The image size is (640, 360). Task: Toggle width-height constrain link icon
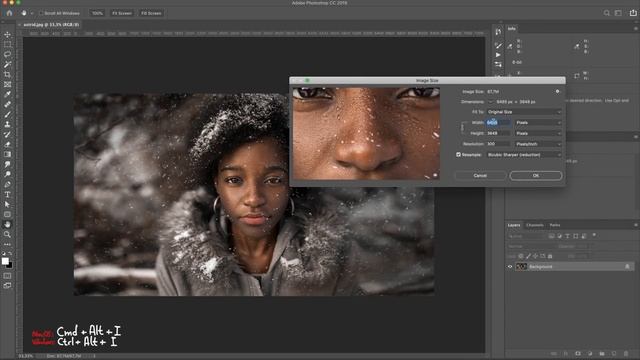coord(462,128)
